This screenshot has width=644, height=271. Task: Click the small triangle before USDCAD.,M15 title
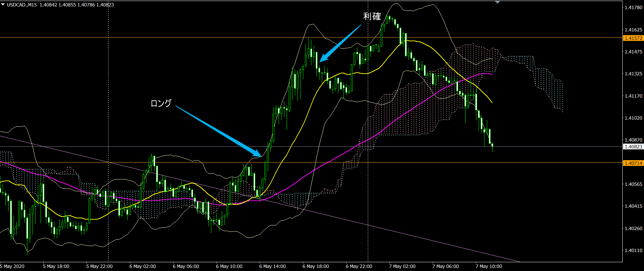3,4
